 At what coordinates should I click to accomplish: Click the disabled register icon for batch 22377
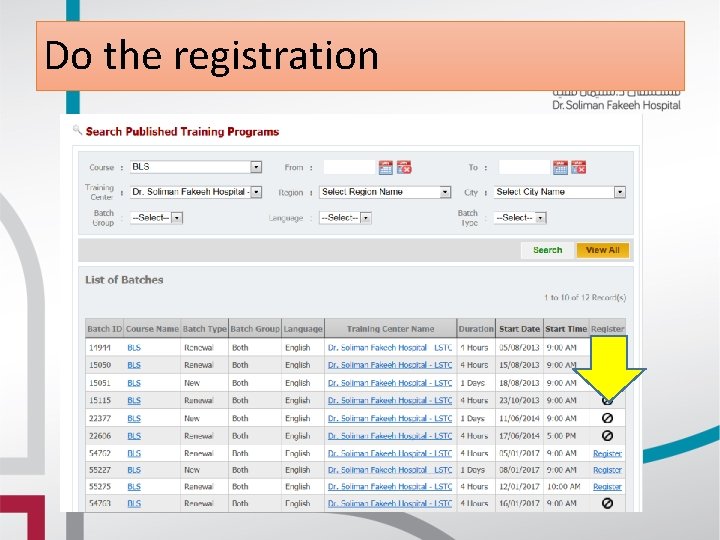point(607,418)
